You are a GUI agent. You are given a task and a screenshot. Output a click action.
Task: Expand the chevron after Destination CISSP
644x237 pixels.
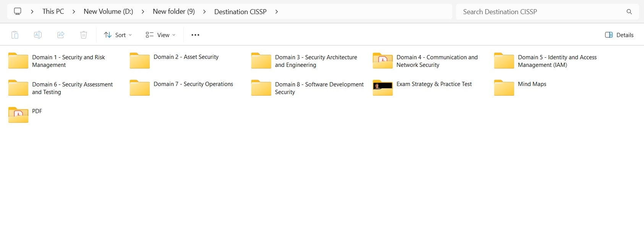[277, 12]
